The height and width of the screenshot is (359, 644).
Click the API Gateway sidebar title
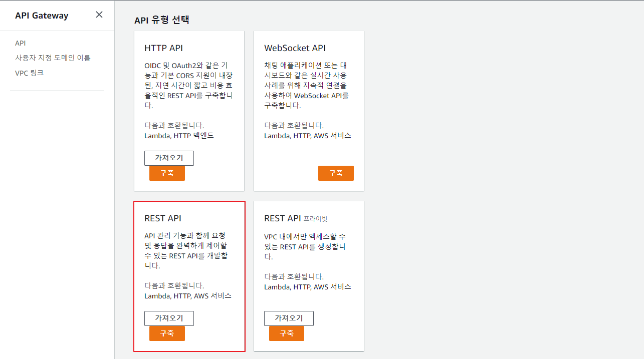click(x=42, y=15)
